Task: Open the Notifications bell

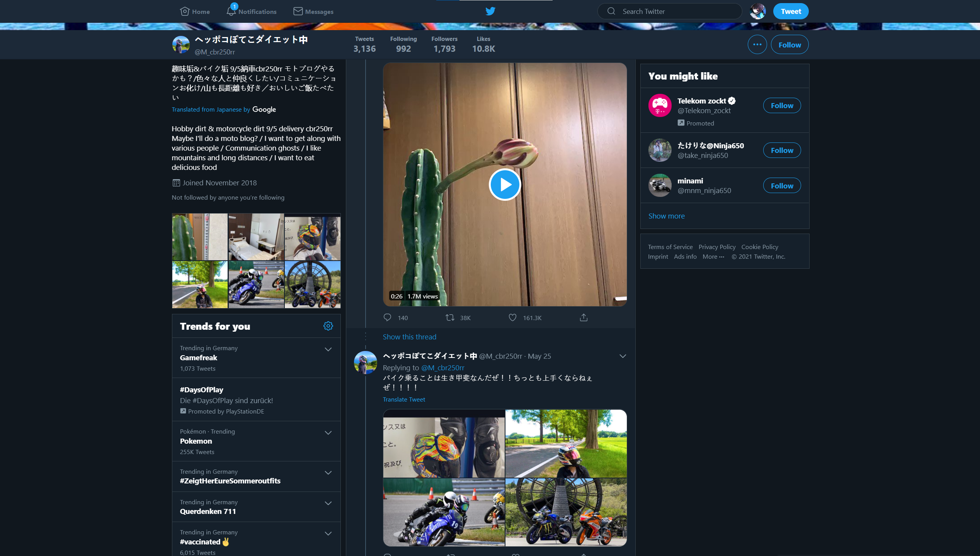Action: (x=231, y=11)
